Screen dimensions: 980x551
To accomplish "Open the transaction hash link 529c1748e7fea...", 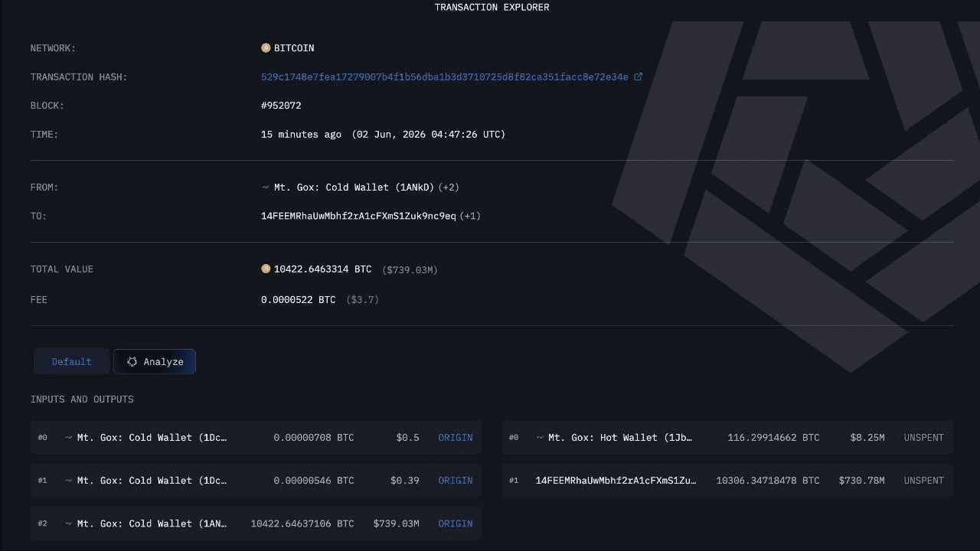I will tap(445, 77).
